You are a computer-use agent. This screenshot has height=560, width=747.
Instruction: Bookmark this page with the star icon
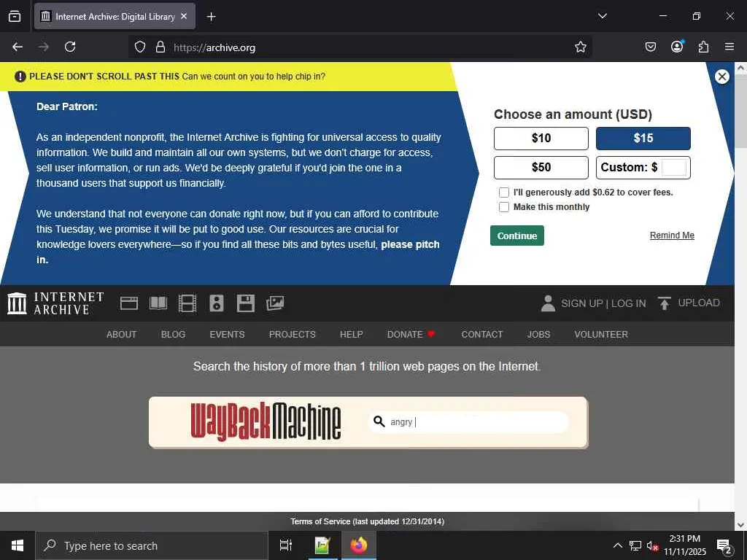(580, 47)
